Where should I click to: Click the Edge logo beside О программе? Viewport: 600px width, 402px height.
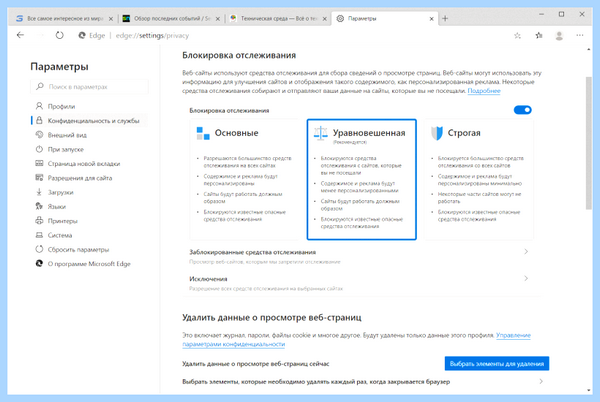(39, 264)
